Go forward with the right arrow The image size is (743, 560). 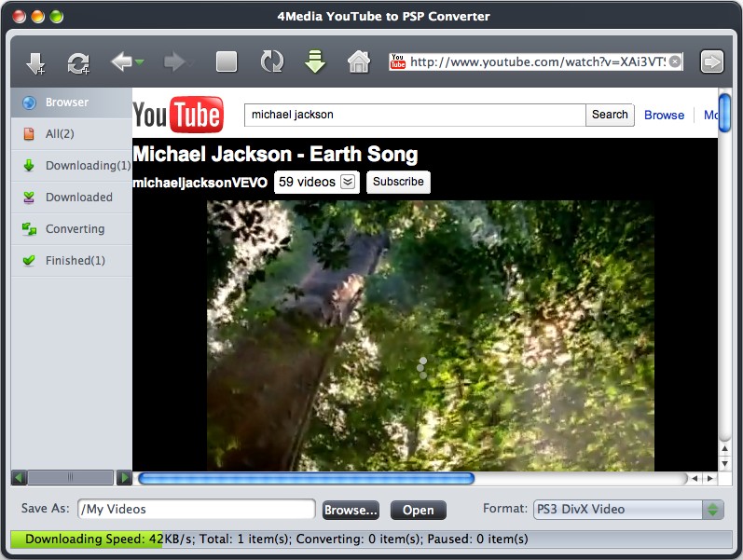pyautogui.click(x=174, y=62)
